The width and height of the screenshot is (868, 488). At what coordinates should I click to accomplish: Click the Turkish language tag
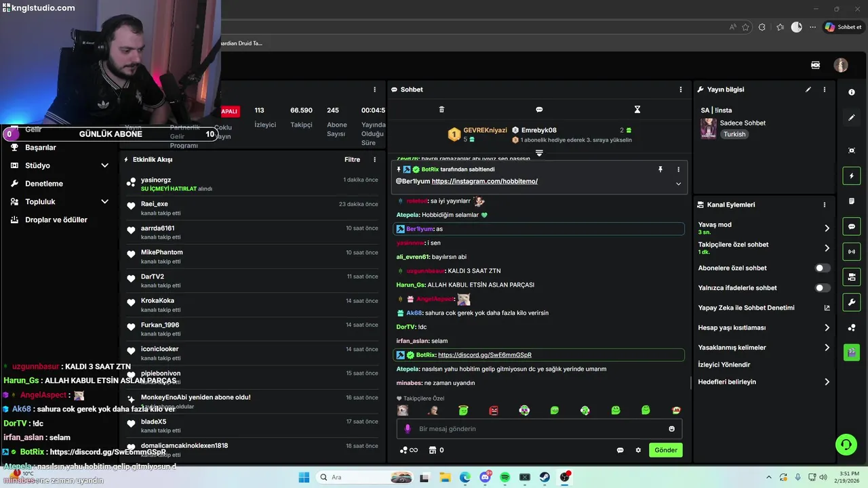click(x=734, y=134)
